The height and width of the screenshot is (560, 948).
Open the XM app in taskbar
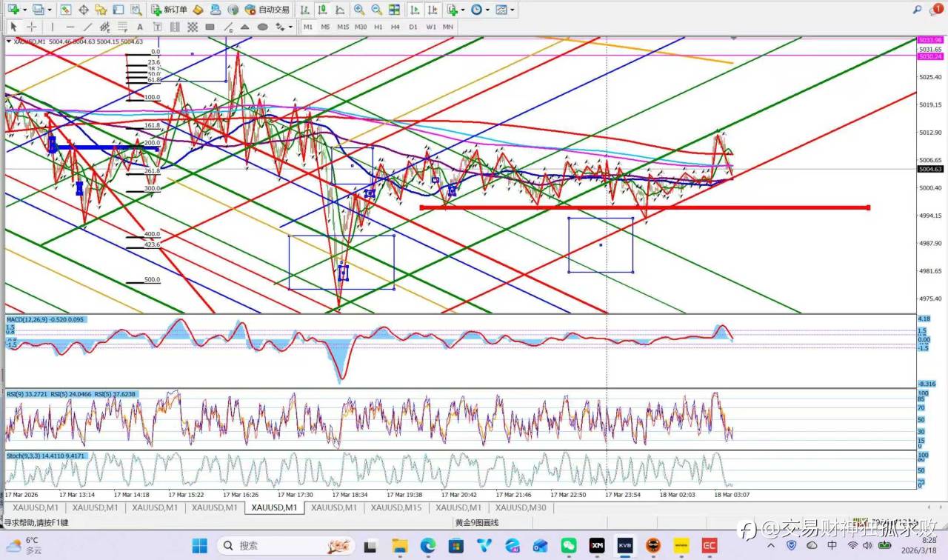(597, 546)
